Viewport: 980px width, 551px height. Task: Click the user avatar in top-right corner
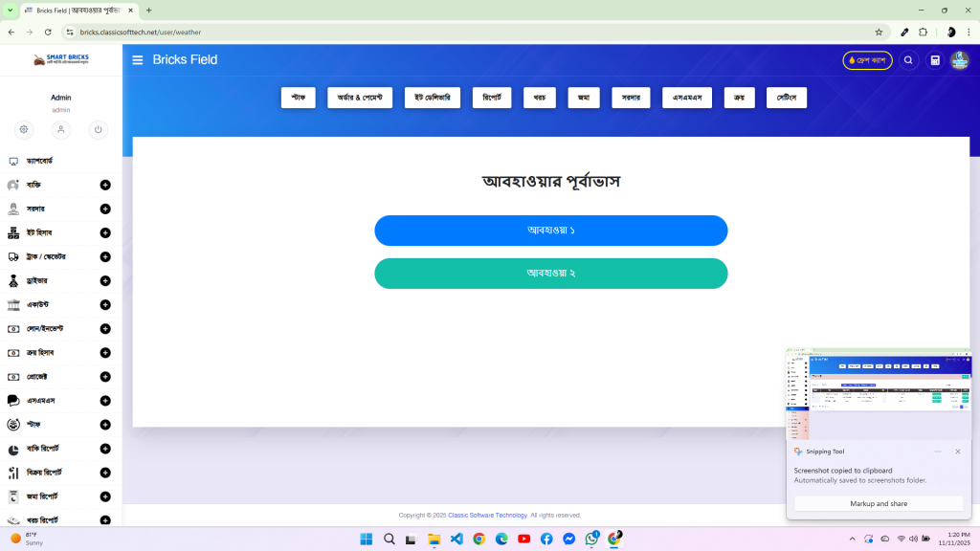pyautogui.click(x=959, y=60)
